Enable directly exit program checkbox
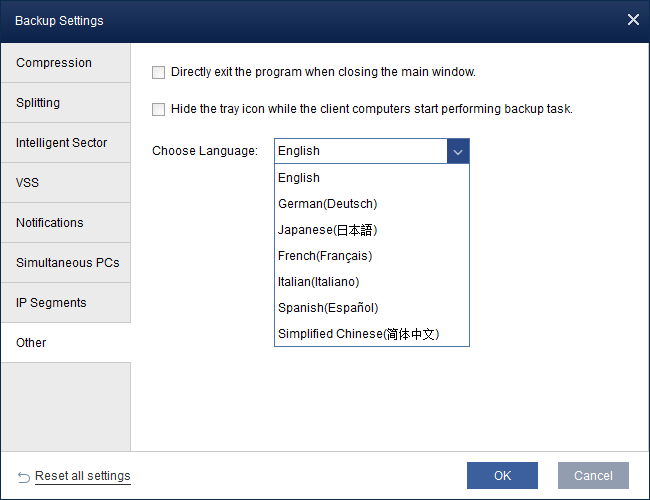Screen dimensions: 650x500 (158, 72)
